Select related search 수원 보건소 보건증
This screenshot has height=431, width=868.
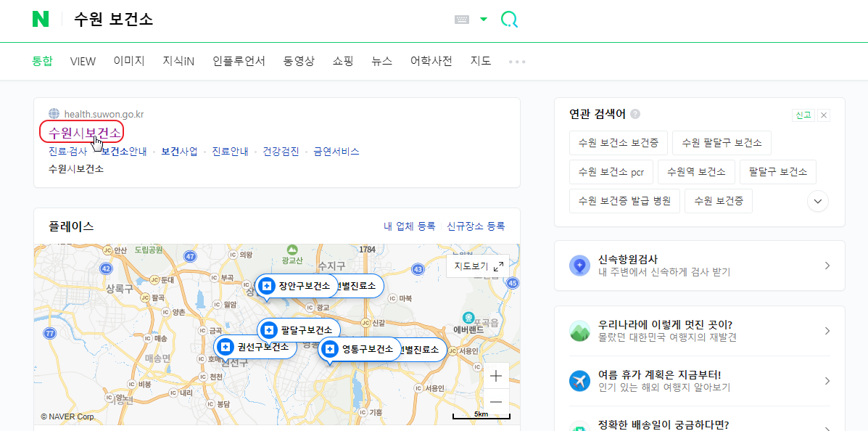619,143
